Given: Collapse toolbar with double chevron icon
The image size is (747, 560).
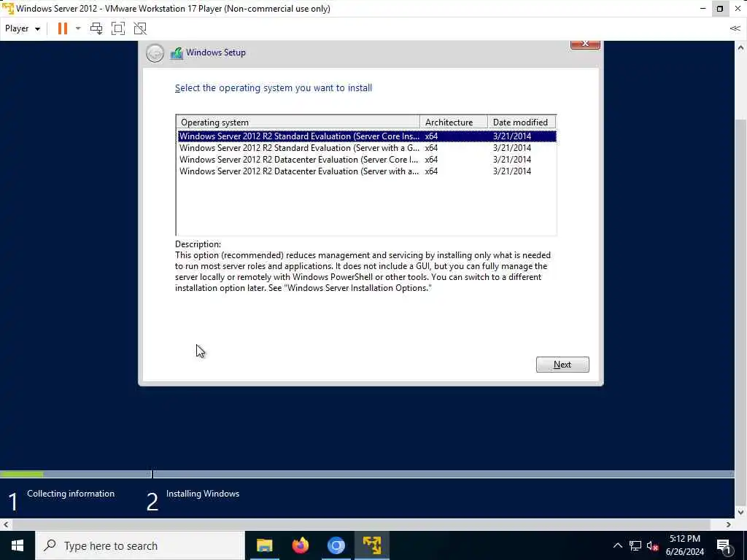Looking at the screenshot, I should pos(735,28).
